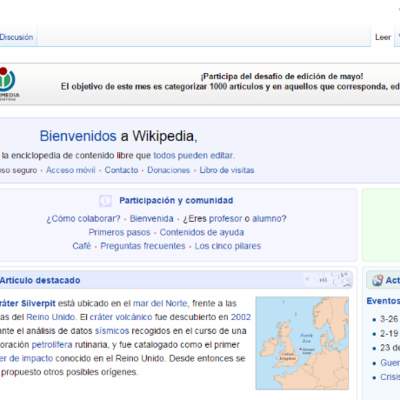Open the Primeros pasos link
This screenshot has height=400, width=400.
(x=119, y=232)
